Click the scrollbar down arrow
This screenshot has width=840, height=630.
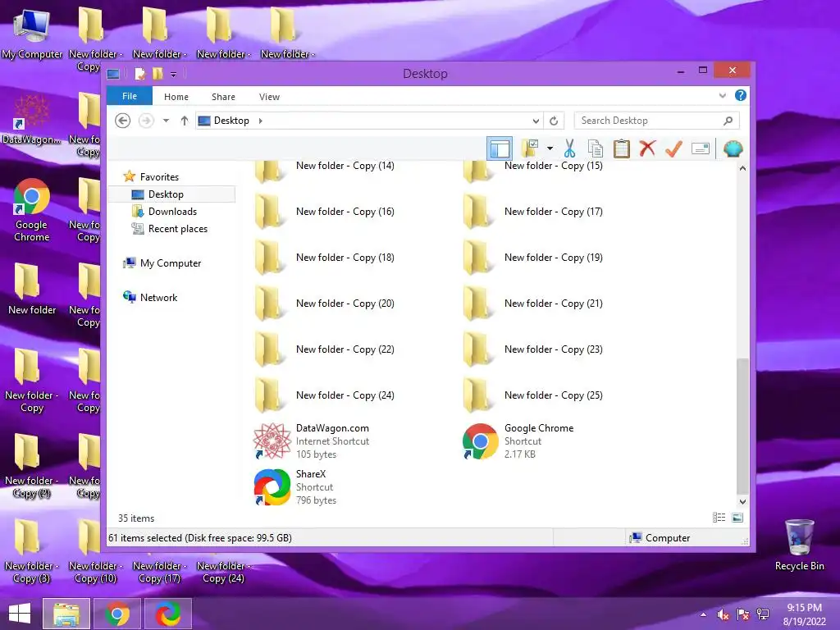tap(742, 502)
